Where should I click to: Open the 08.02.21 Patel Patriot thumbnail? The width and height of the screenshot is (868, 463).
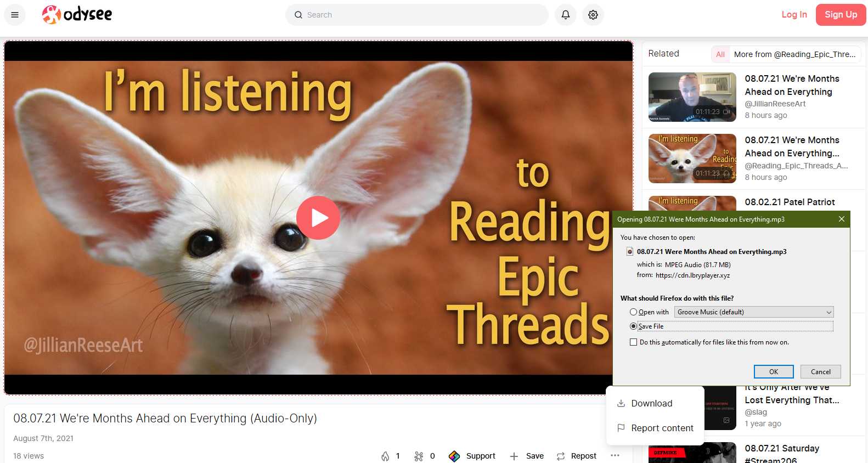pyautogui.click(x=692, y=204)
